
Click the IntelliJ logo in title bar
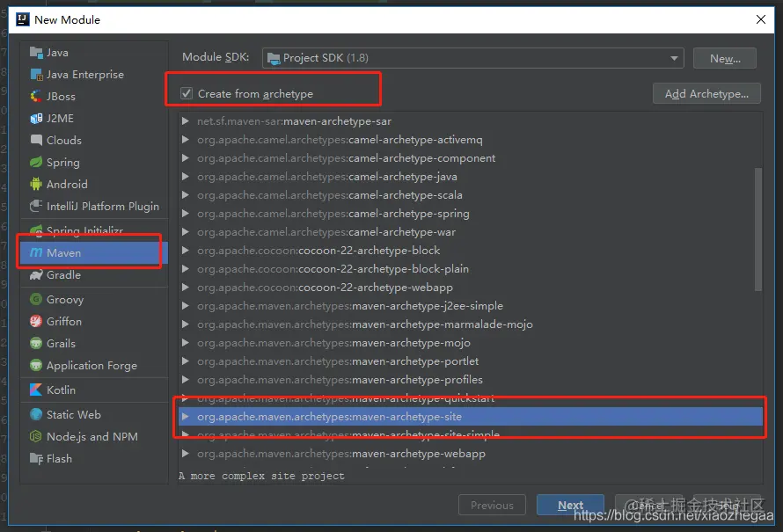pos(23,19)
